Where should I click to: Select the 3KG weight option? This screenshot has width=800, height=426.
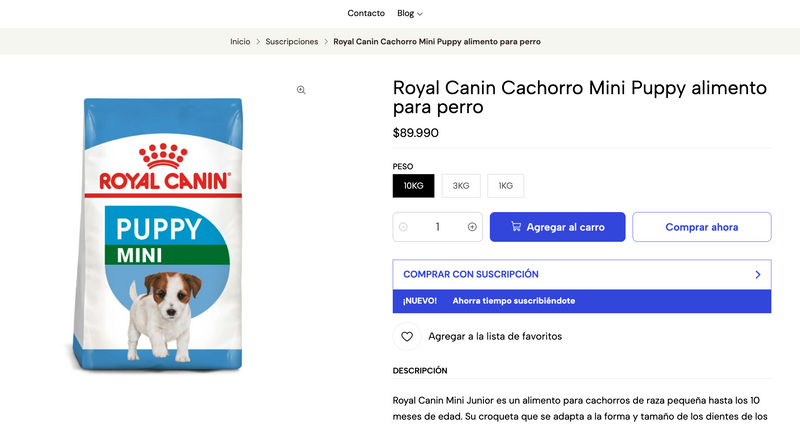461,186
